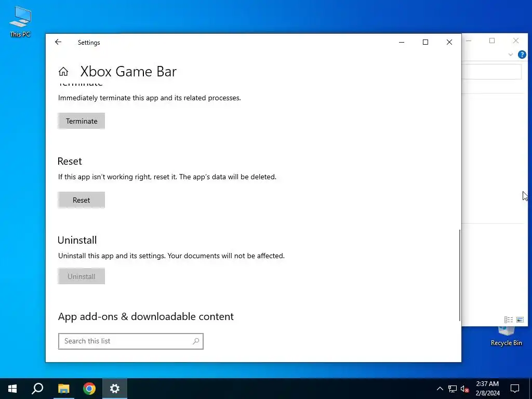Open the Windows Start menu
The width and height of the screenshot is (532, 399).
click(x=12, y=389)
